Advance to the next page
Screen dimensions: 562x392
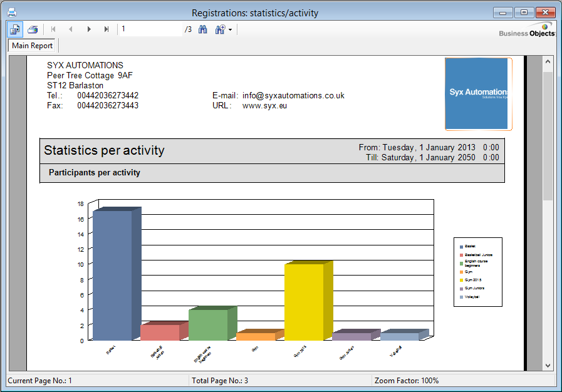coord(89,29)
